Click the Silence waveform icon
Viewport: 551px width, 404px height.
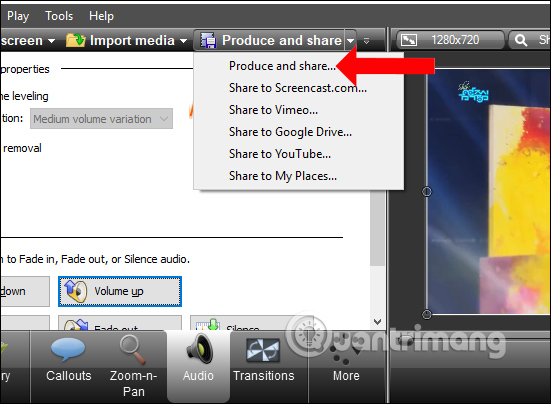pos(208,325)
